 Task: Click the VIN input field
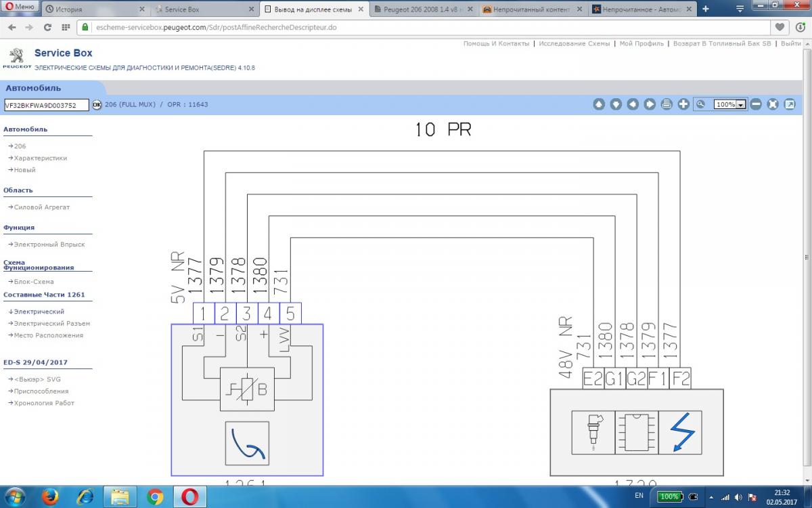pyautogui.click(x=45, y=105)
